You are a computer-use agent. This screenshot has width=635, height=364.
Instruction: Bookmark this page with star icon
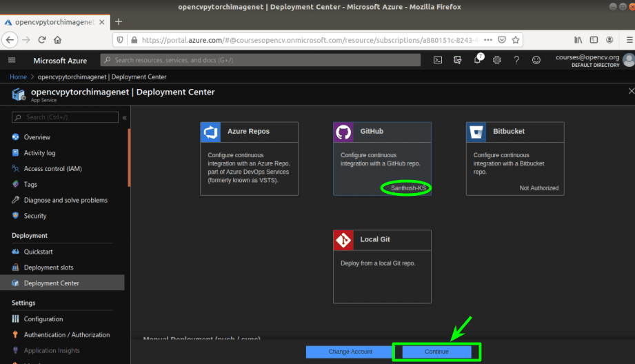(x=516, y=40)
